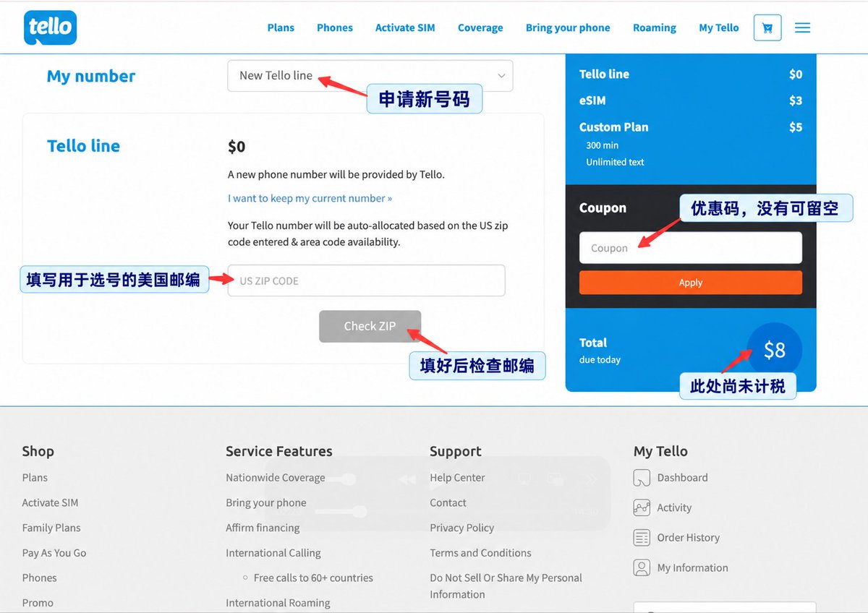The width and height of the screenshot is (868, 613).
Task: Open Nationwide Coverage footer link
Action: tap(276, 478)
